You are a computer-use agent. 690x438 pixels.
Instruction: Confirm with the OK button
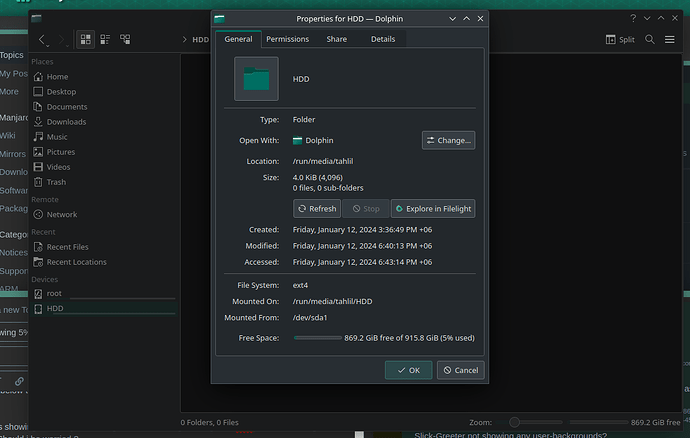tap(408, 370)
